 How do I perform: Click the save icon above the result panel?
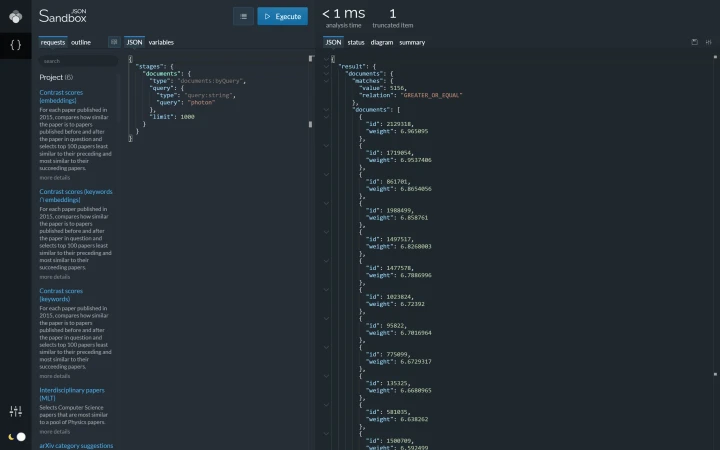coord(694,42)
